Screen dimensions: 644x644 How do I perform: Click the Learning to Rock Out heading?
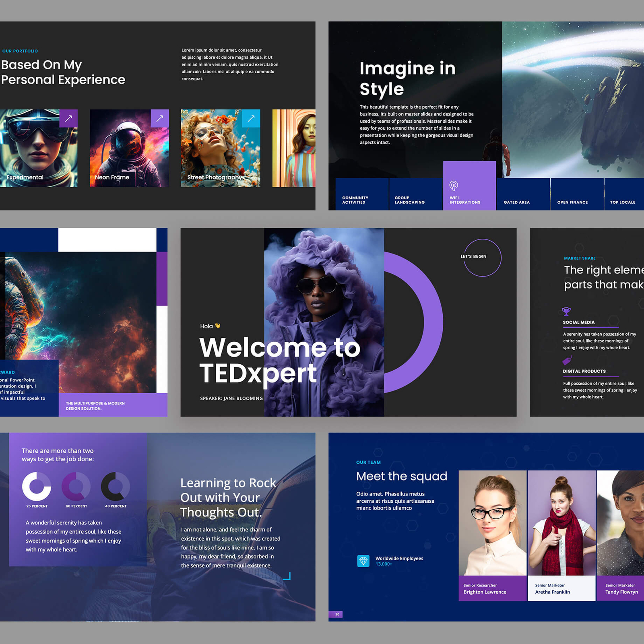(x=228, y=497)
